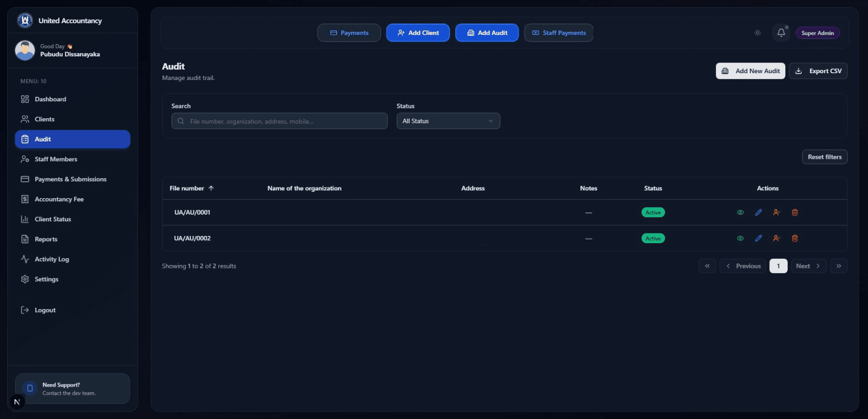Focus the audit Search field
868x419 pixels.
(280, 121)
